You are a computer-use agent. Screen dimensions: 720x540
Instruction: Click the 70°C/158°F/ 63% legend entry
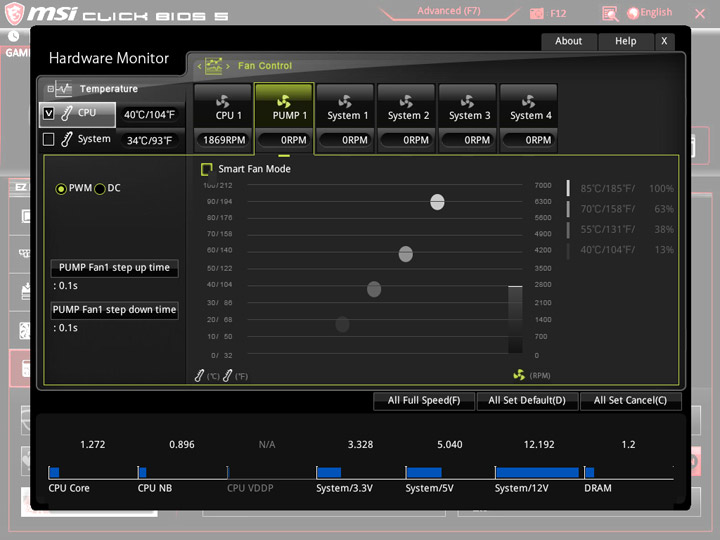pyautogui.click(x=621, y=209)
